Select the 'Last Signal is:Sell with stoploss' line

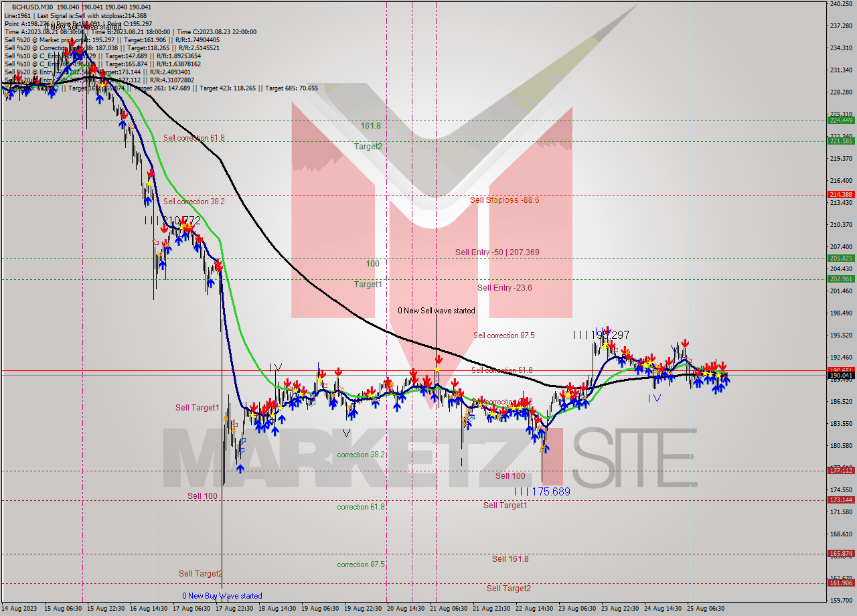[92, 15]
